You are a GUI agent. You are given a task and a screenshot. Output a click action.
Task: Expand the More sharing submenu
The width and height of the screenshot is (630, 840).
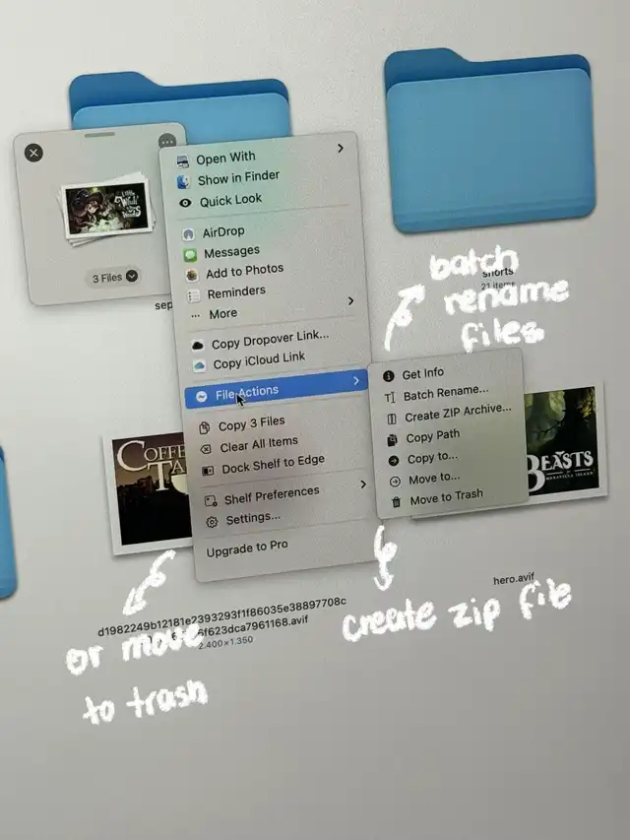tap(349, 300)
